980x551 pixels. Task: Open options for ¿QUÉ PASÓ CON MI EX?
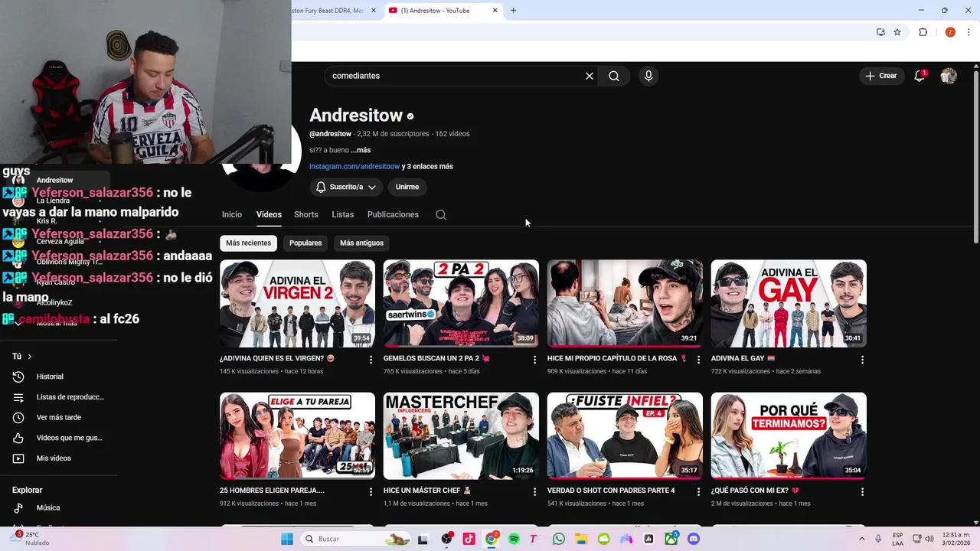[x=862, y=492]
